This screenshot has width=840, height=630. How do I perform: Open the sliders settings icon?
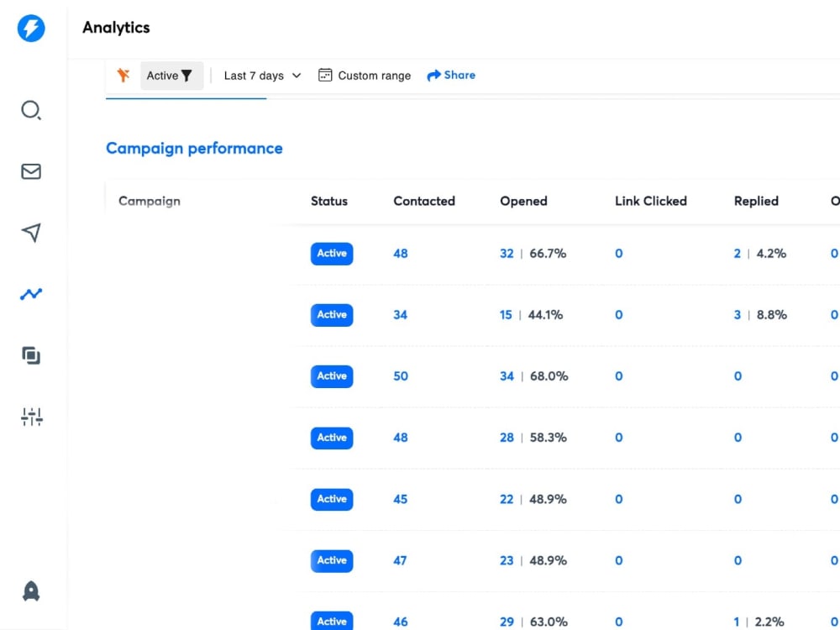coord(32,417)
